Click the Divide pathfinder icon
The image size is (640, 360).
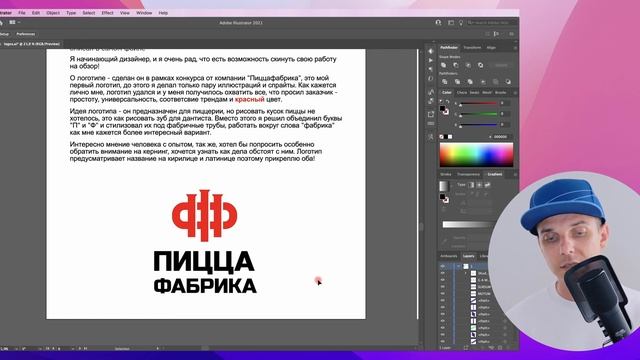[x=444, y=82]
